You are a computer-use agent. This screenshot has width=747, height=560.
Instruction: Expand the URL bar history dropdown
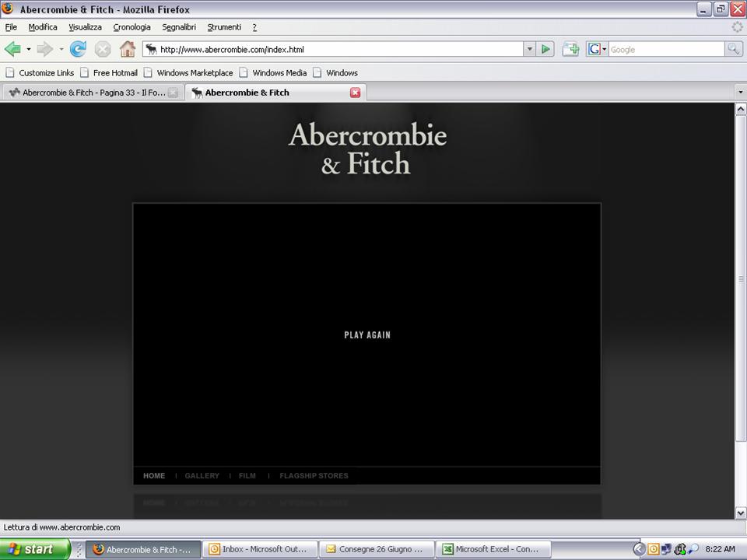(x=529, y=49)
